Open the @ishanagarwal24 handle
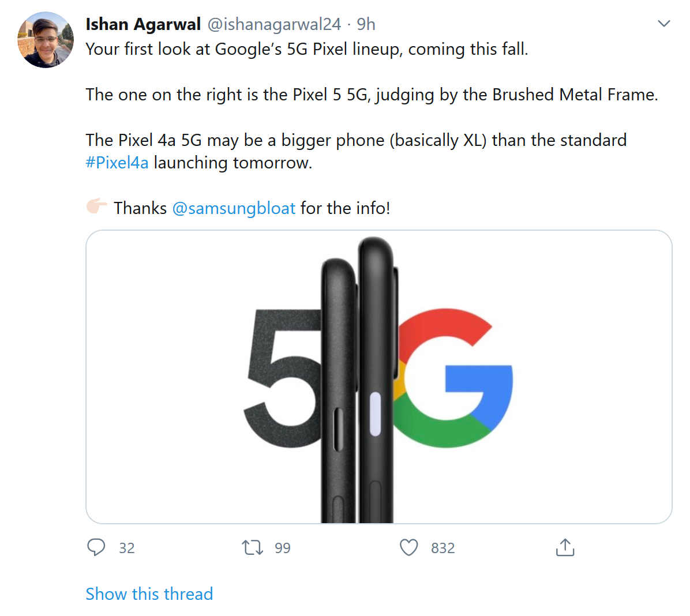Image resolution: width=690 pixels, height=616 pixels. click(x=274, y=24)
